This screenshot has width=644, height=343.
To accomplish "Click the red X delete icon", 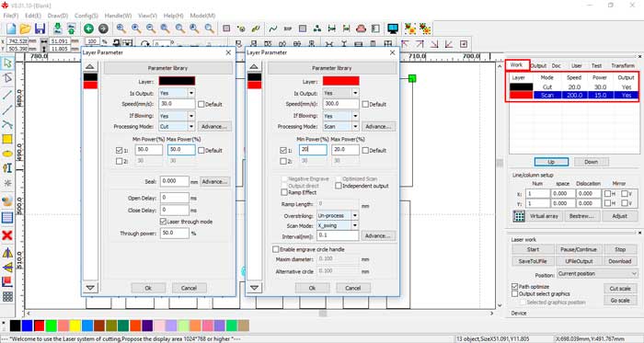I will pyautogui.click(x=7, y=235).
